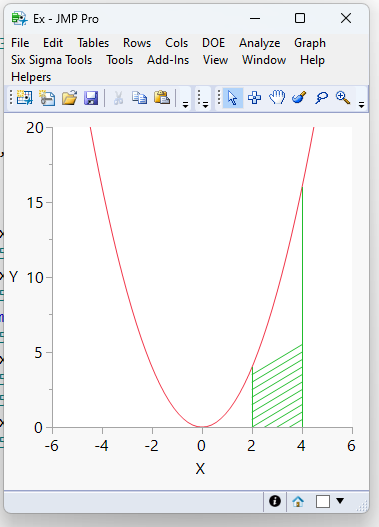Click the Cut scissors icon
This screenshot has height=527, width=379.
118,98
